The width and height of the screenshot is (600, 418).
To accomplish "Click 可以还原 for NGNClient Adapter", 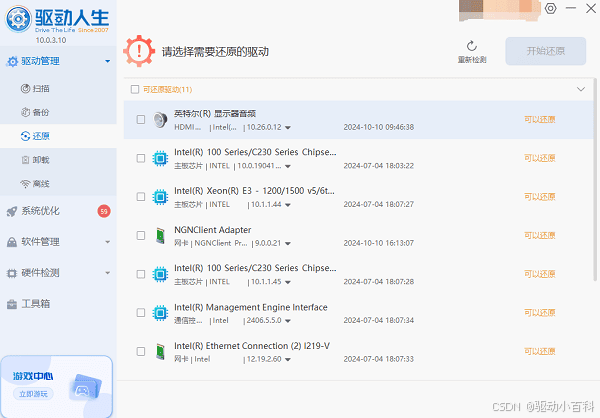I will click(540, 235).
